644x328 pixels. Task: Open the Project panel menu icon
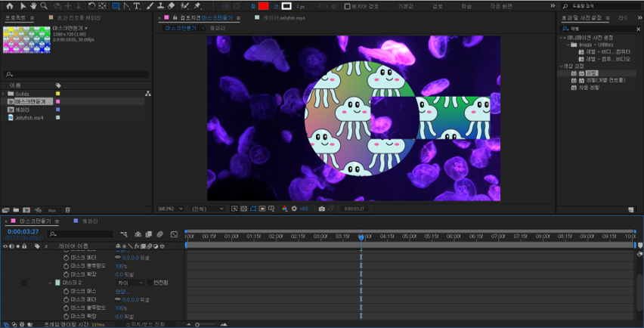point(33,18)
